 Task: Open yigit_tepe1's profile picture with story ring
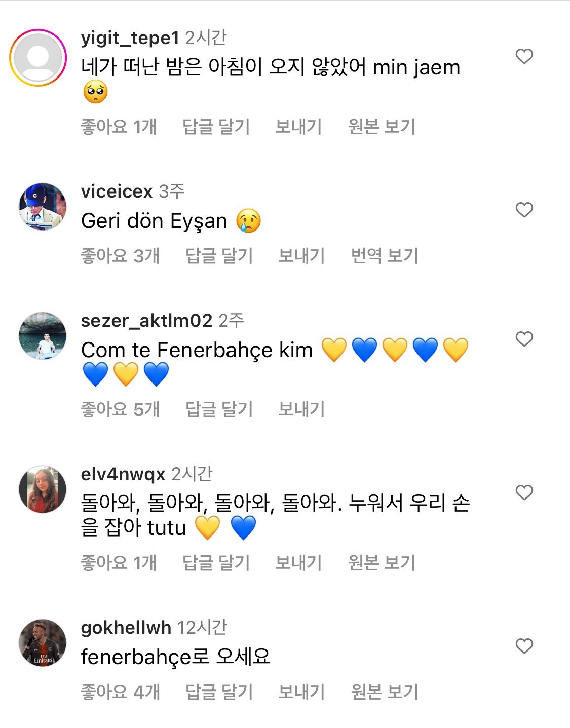coord(39,58)
